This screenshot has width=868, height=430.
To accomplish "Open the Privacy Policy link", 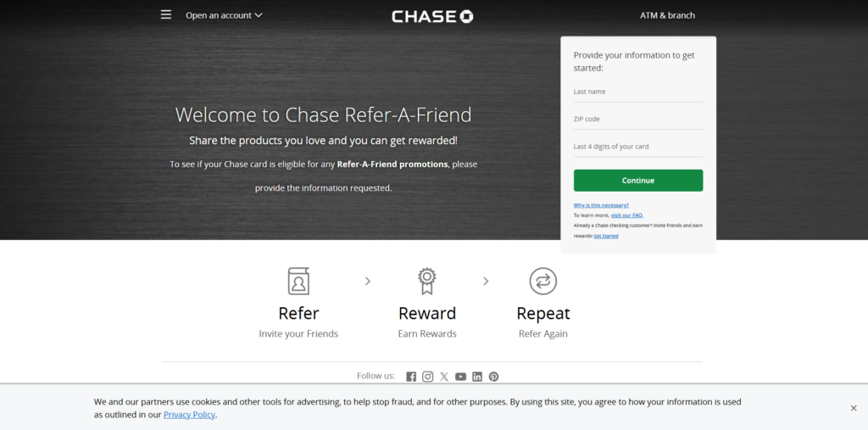I will [189, 415].
